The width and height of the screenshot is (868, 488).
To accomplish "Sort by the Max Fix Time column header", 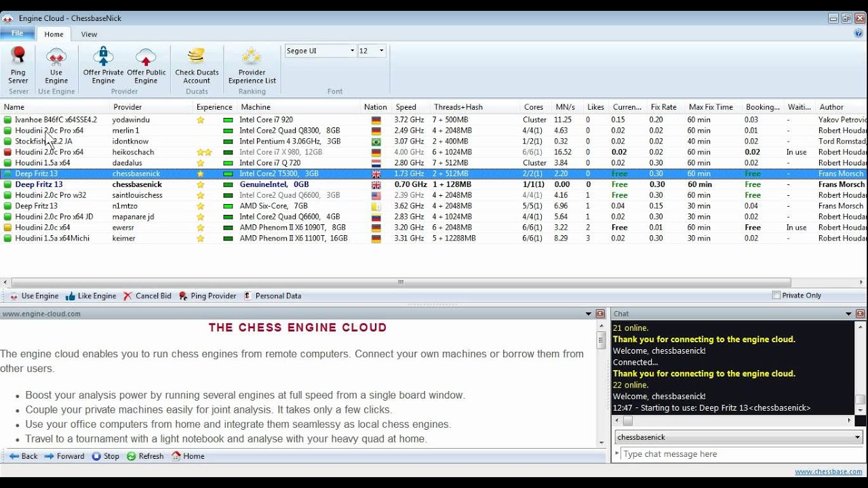I will pos(713,107).
